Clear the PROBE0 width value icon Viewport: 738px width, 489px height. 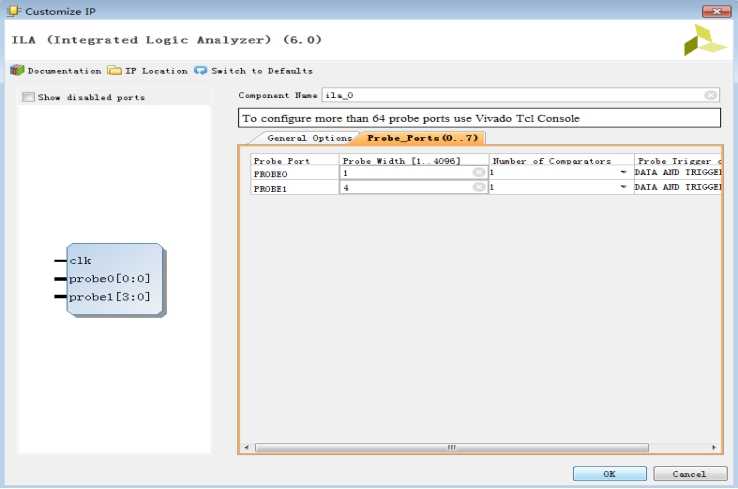pyautogui.click(x=479, y=173)
